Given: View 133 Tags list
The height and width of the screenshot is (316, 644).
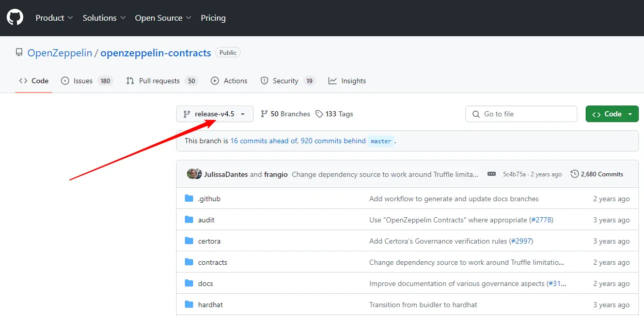Looking at the screenshot, I should point(334,114).
